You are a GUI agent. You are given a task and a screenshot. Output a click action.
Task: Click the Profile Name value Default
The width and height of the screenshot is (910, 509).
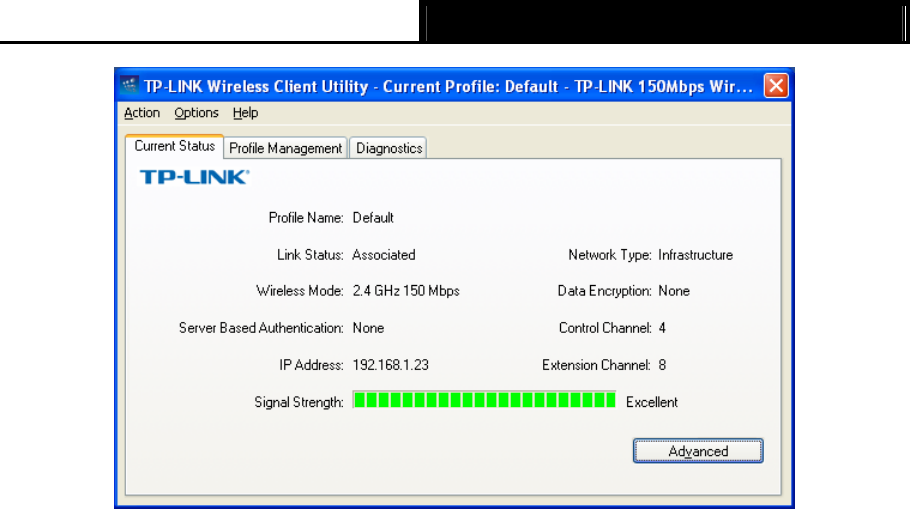[373, 218]
